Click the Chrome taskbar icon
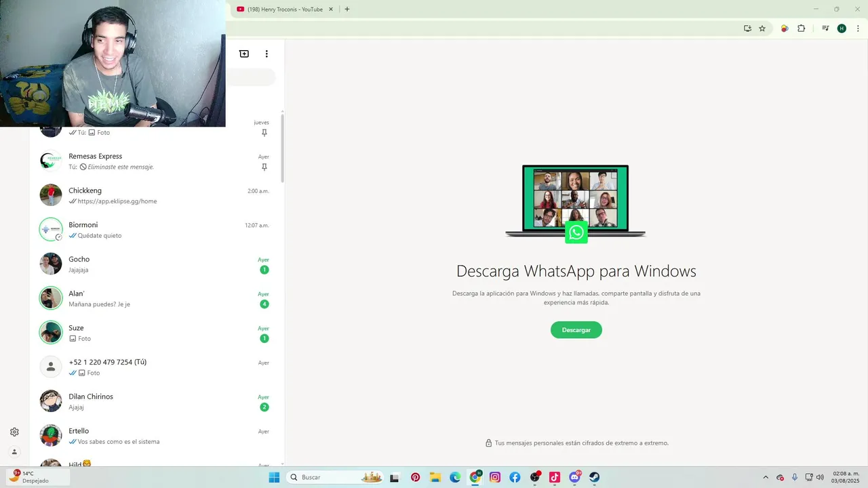The image size is (868, 488). click(x=475, y=477)
